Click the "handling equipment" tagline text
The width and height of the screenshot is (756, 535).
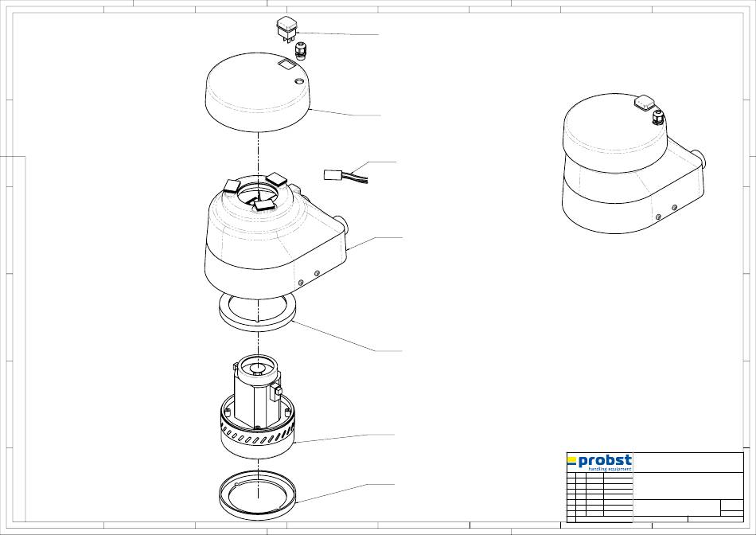pyautogui.click(x=609, y=470)
